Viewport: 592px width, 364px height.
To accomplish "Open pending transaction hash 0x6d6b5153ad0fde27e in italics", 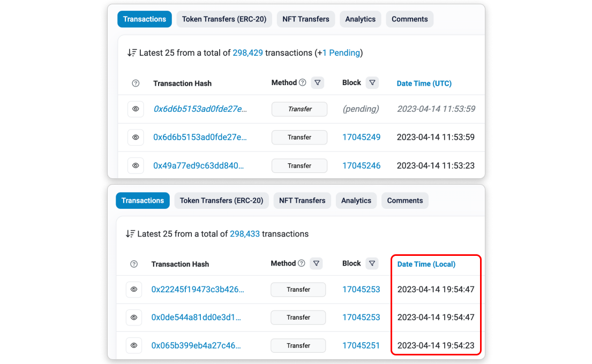I will [x=200, y=109].
